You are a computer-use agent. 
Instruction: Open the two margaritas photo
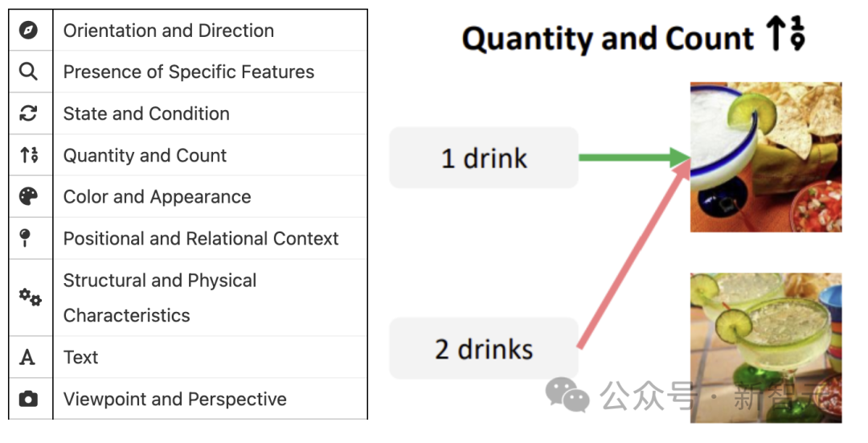(x=766, y=347)
